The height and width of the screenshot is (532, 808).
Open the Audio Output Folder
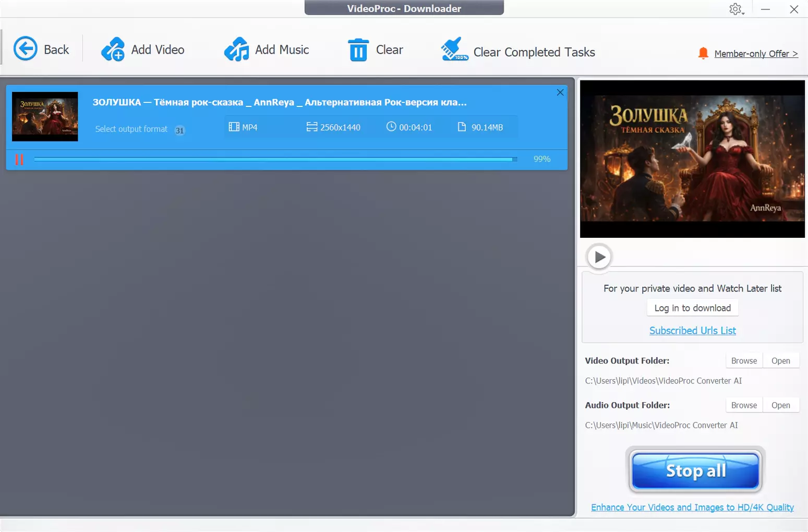pyautogui.click(x=780, y=405)
